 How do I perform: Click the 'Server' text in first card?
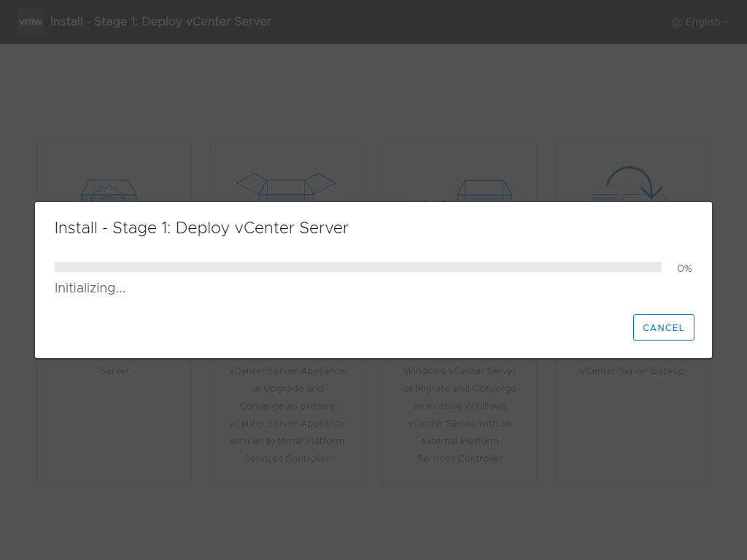click(115, 370)
